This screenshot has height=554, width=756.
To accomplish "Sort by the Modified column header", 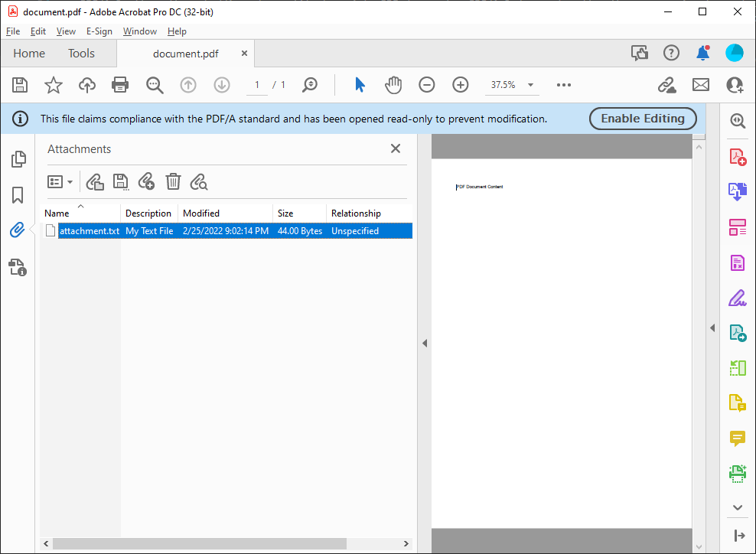I will pyautogui.click(x=225, y=213).
